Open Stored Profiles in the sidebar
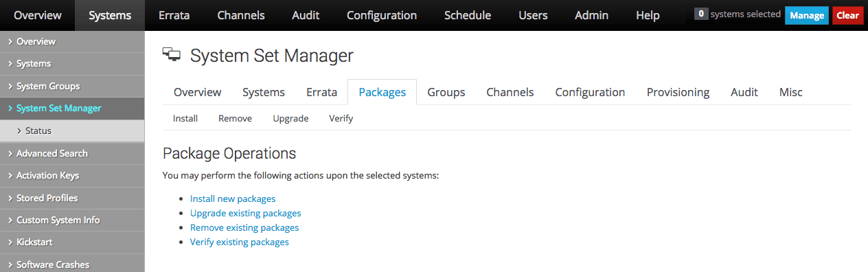Viewport: 868px width, 272px height. (72, 198)
